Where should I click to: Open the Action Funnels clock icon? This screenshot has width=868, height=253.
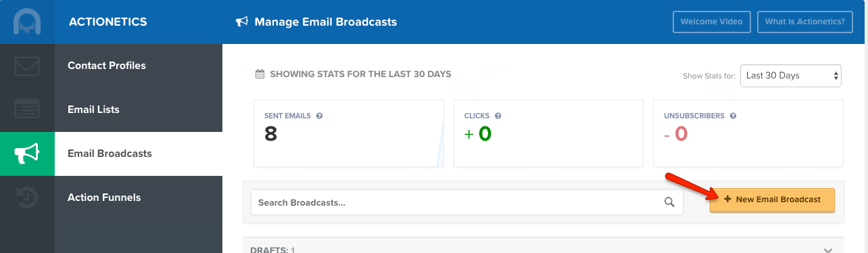pos(27,198)
